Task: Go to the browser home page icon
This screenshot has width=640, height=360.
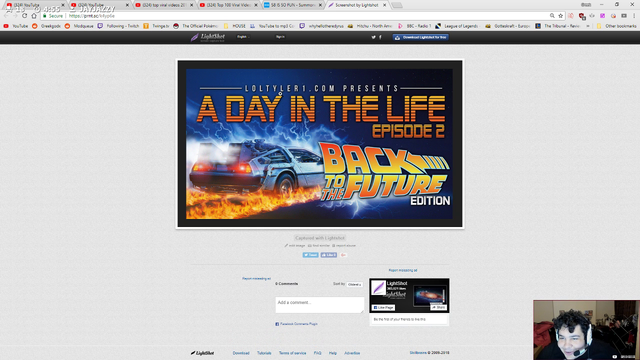Action: click(34, 16)
